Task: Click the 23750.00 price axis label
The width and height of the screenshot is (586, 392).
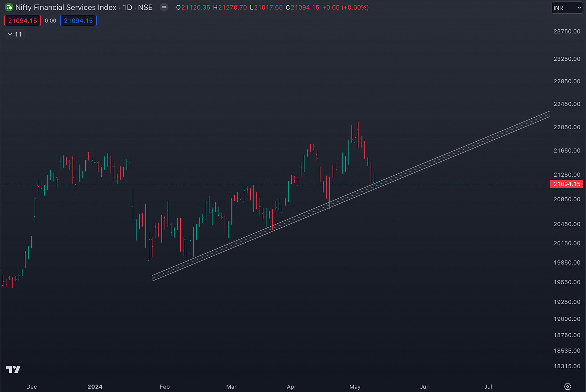Action: [567, 31]
